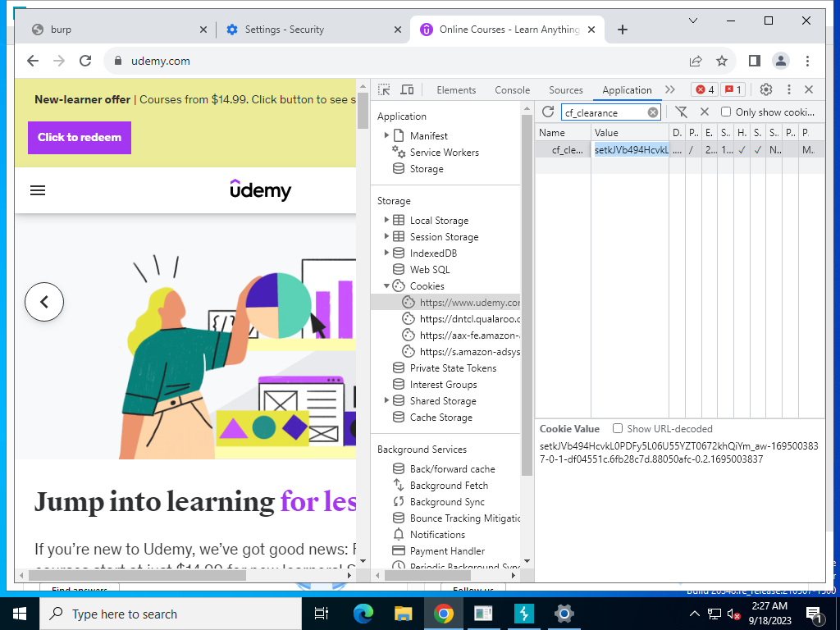
Task: Open the Back/forward cache item
Action: (444, 468)
